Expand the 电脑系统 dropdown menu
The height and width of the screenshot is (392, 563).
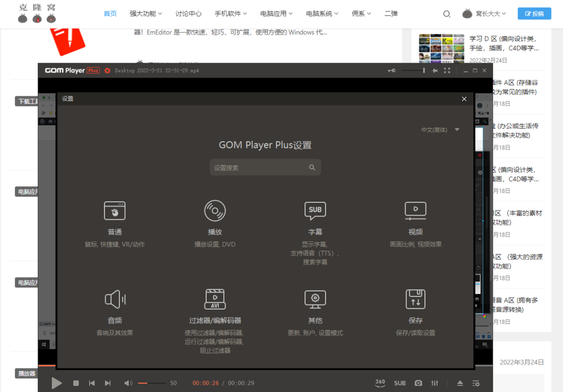click(x=322, y=14)
